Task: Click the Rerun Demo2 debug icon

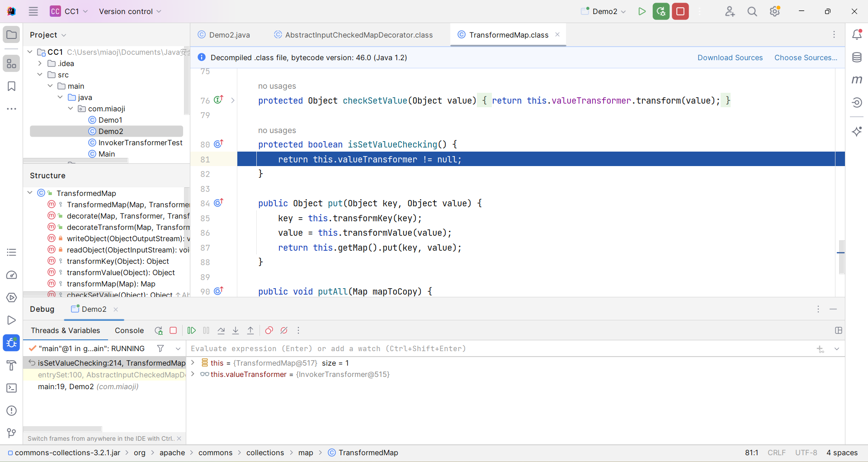Action: tap(158, 331)
